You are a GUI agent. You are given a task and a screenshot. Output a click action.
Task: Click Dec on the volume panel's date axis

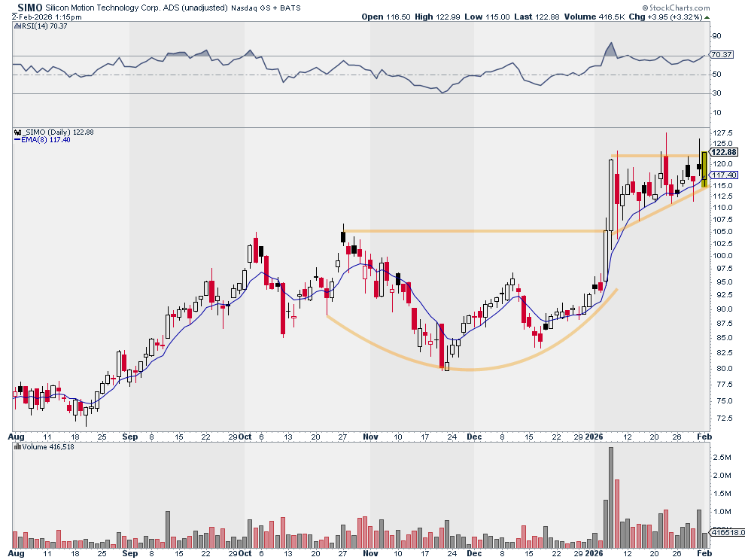(474, 553)
